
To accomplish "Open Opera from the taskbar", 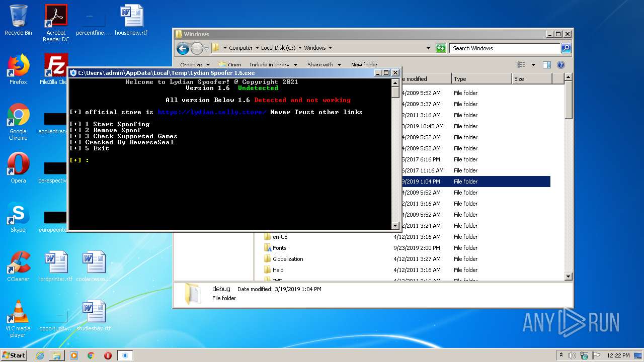I will [108, 355].
